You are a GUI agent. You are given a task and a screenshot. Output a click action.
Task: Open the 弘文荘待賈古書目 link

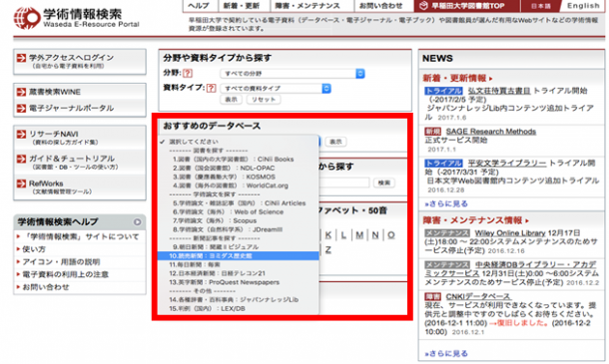tap(499, 91)
